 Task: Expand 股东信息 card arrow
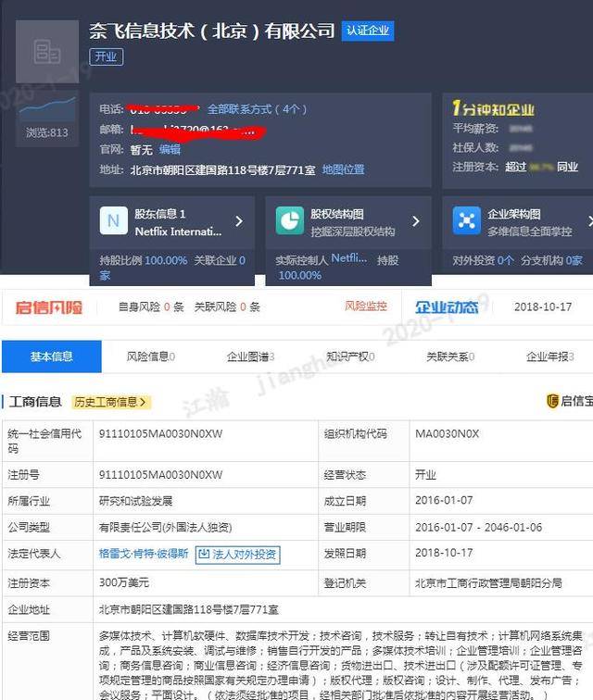tap(239, 221)
